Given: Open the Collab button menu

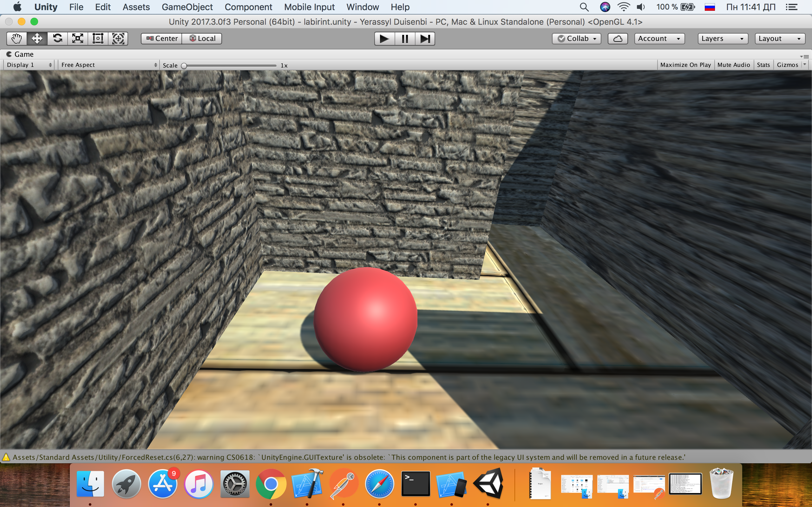Looking at the screenshot, I should [x=576, y=39].
